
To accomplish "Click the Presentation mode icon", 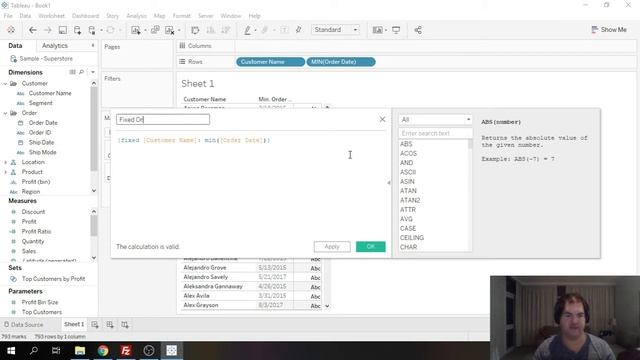I will [x=396, y=30].
